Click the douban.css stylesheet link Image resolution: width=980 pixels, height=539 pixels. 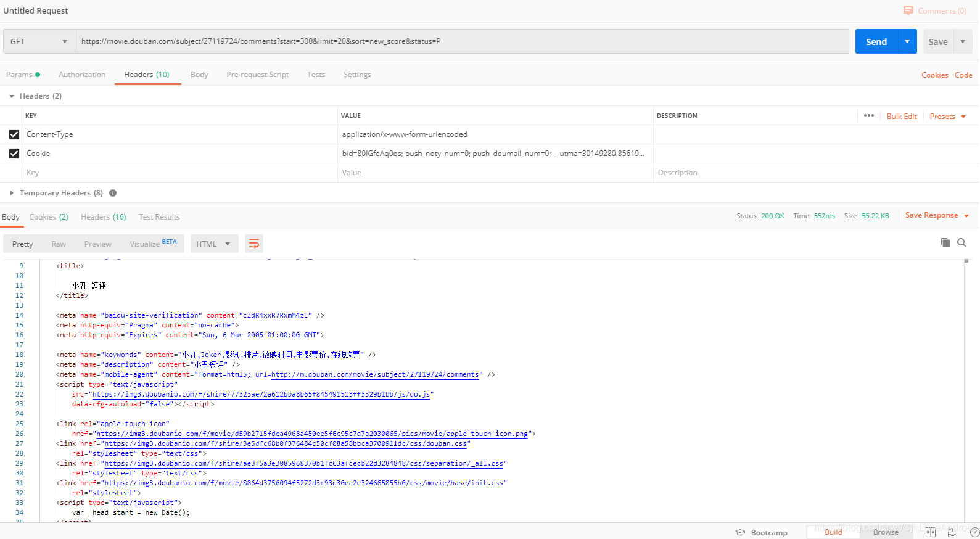pyautogui.click(x=286, y=443)
